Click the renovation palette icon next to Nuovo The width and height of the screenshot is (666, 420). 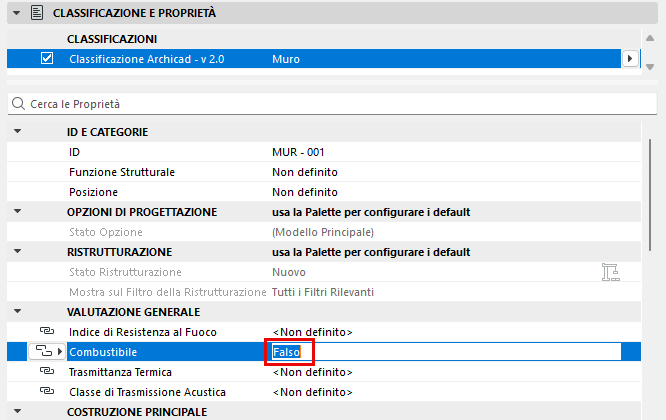pos(611,272)
